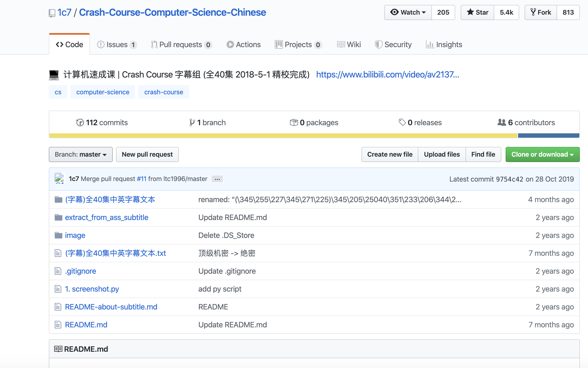Open the 1c7 owner profile link
This screenshot has height=368, width=588.
click(x=64, y=12)
